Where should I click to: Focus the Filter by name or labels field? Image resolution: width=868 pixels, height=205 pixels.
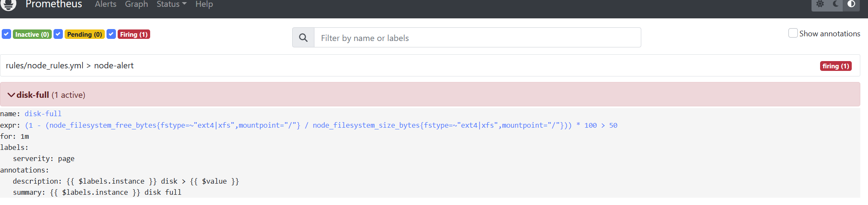click(x=477, y=38)
